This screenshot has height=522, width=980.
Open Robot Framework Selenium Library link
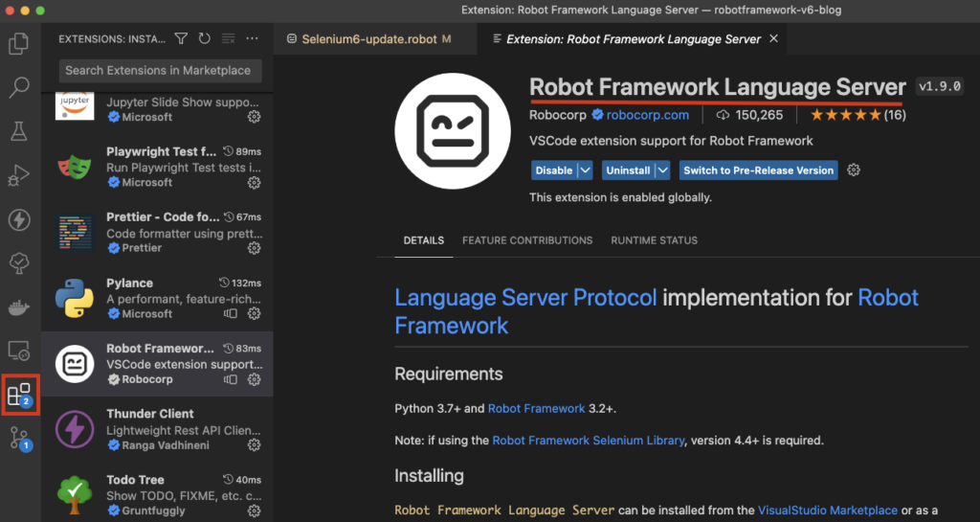pyautogui.click(x=589, y=441)
